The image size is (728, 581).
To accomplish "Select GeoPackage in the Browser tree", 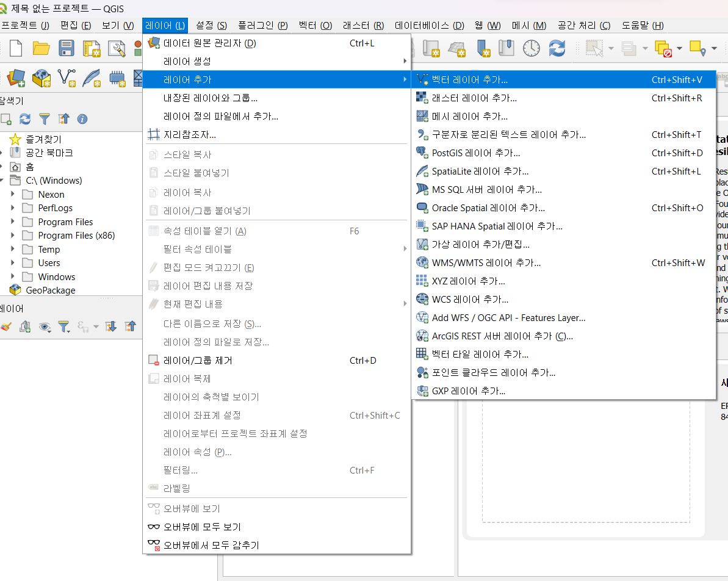I will coord(51,290).
